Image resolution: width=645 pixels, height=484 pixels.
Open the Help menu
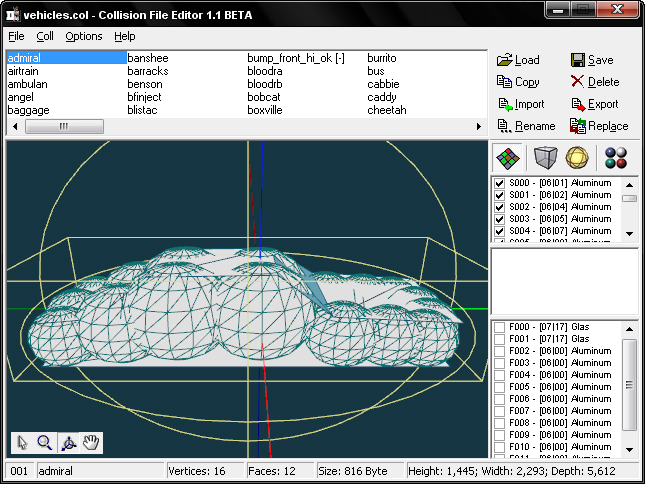coord(125,36)
